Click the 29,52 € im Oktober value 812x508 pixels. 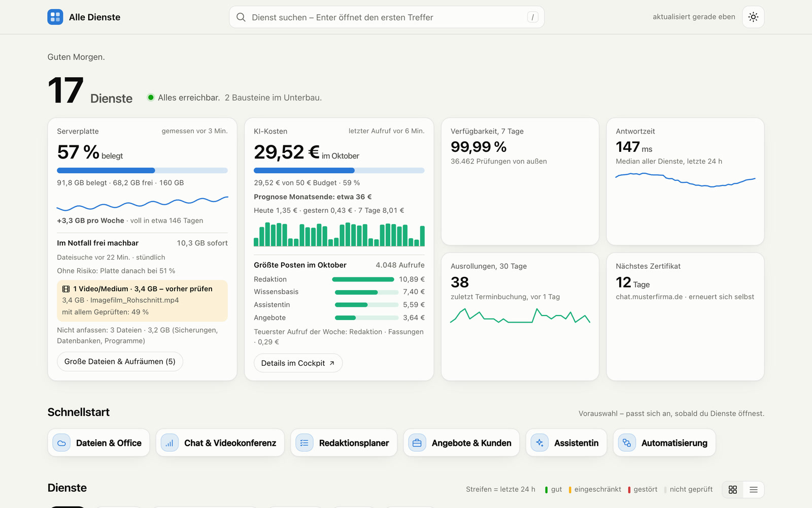pos(307,152)
